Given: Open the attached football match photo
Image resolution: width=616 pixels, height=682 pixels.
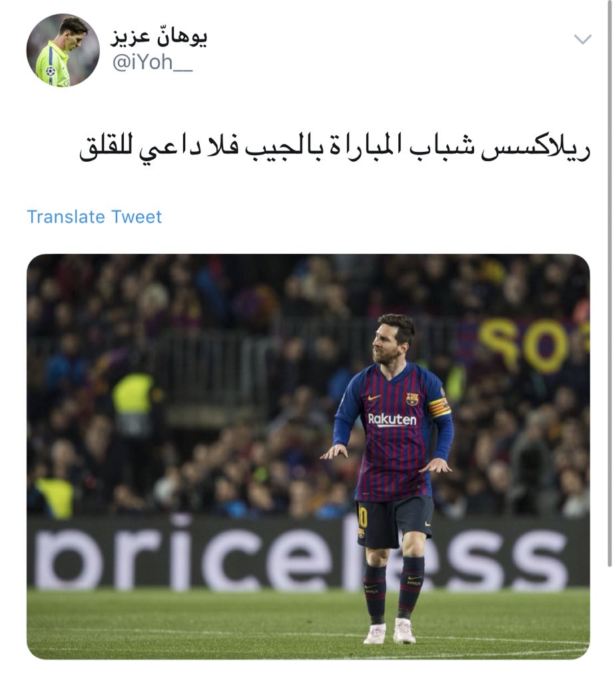Looking at the screenshot, I should [308, 456].
